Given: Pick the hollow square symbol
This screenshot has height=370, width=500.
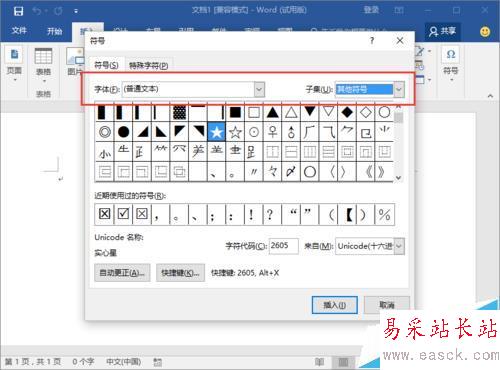Looking at the screenshot, I should pos(254,112).
